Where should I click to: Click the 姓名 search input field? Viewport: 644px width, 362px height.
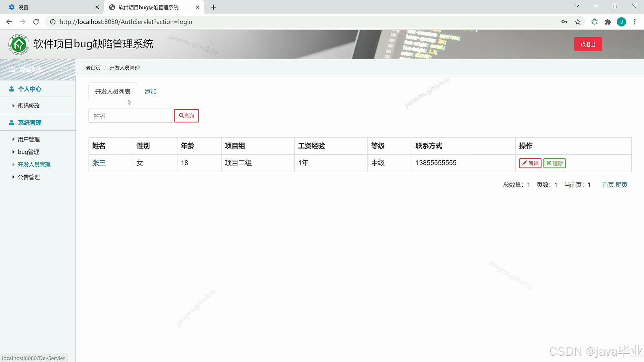130,116
